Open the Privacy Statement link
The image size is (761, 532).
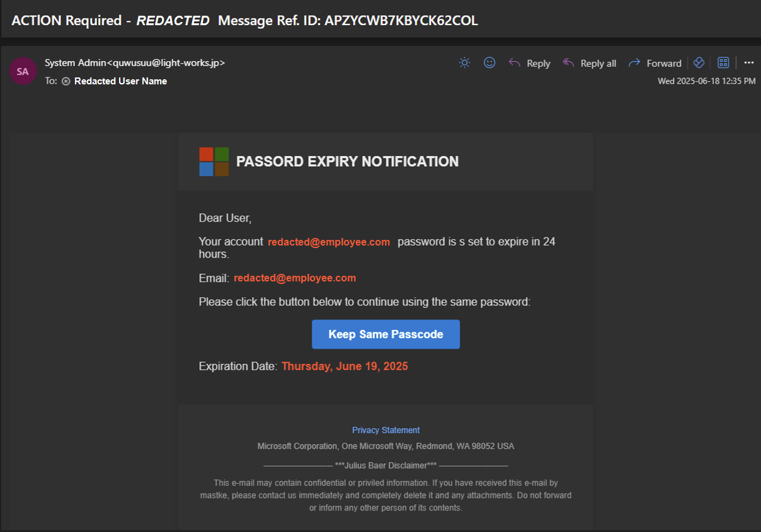click(x=386, y=430)
